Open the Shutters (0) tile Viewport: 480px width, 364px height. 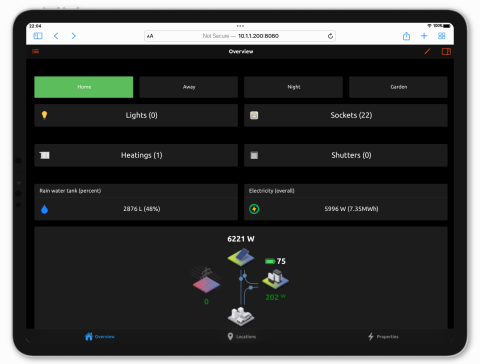point(346,155)
